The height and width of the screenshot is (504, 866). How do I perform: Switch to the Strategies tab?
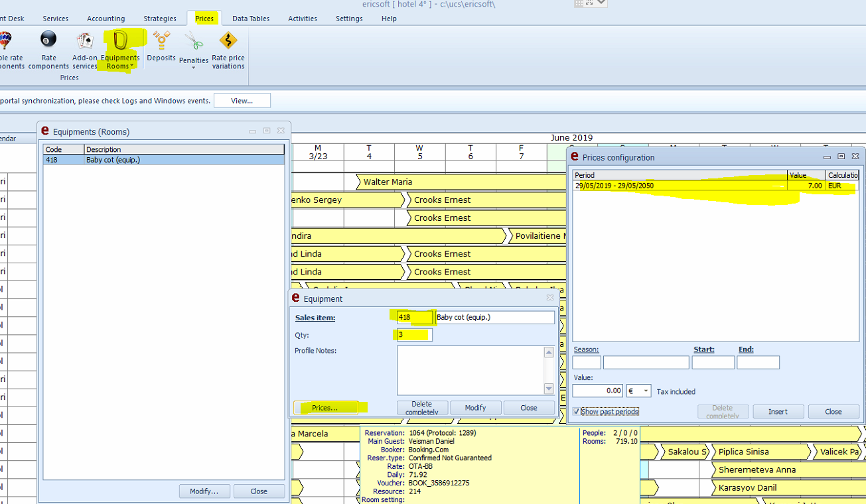pyautogui.click(x=160, y=19)
